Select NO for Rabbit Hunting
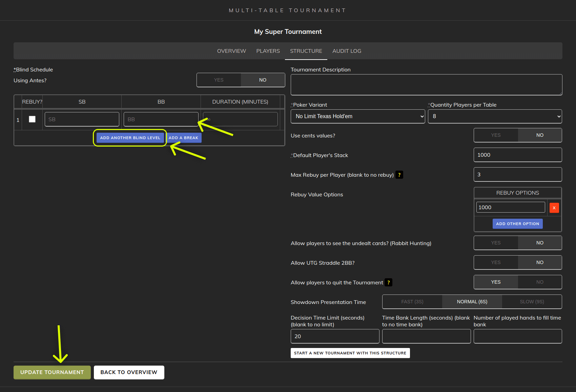 540,243
